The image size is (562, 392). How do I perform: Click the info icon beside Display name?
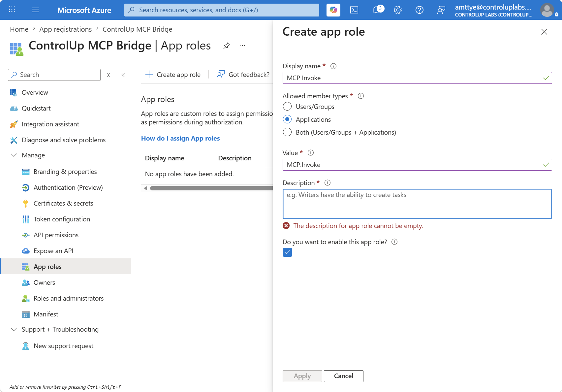pos(333,66)
